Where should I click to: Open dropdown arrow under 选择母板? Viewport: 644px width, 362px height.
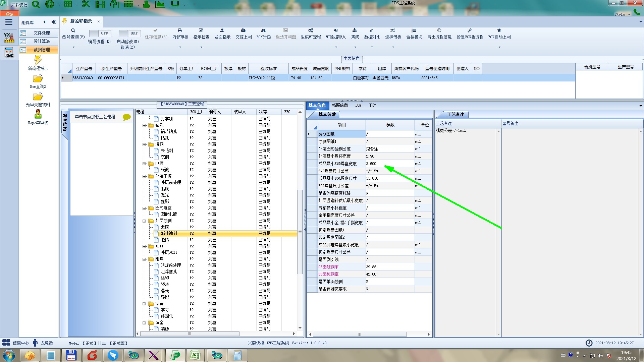tap(393, 47)
